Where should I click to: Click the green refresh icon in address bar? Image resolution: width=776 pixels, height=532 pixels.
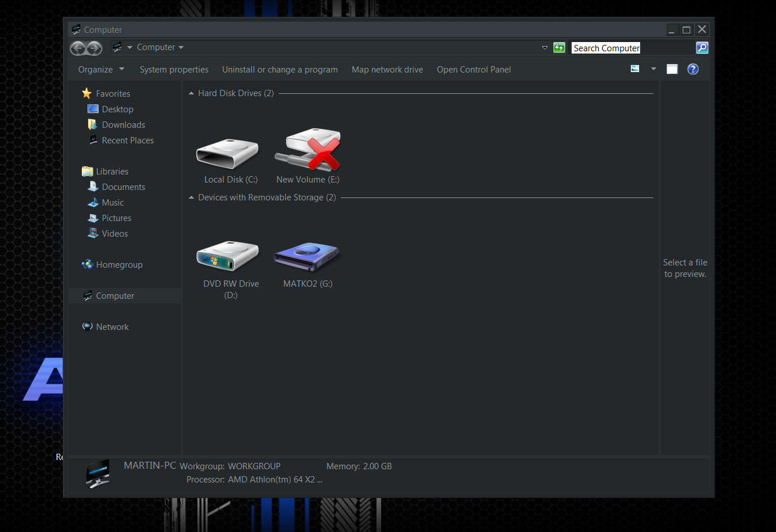559,48
